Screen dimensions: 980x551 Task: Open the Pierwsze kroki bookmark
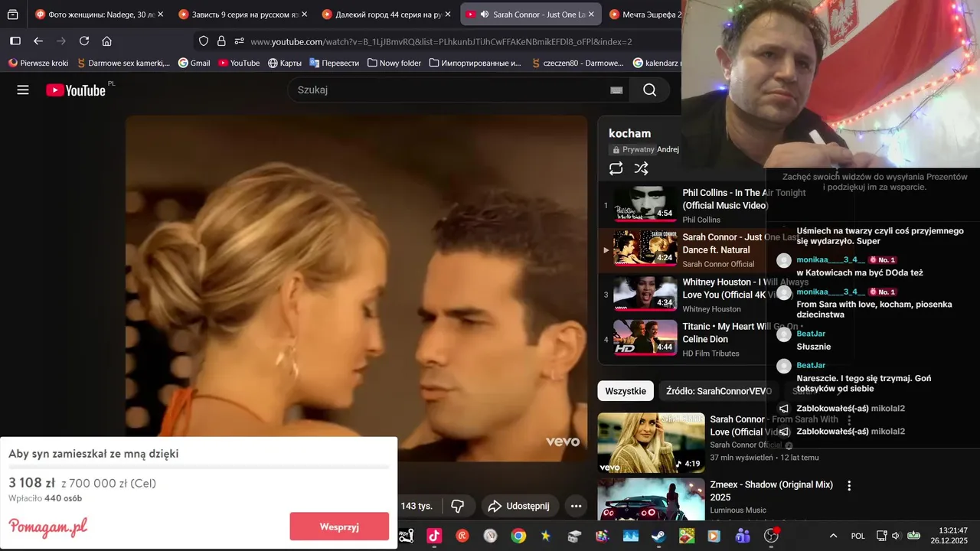tap(38, 63)
